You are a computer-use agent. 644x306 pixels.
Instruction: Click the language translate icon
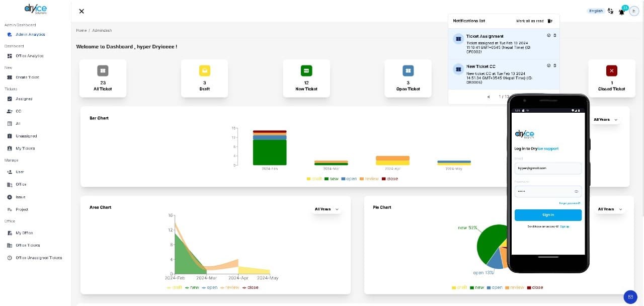610,11
